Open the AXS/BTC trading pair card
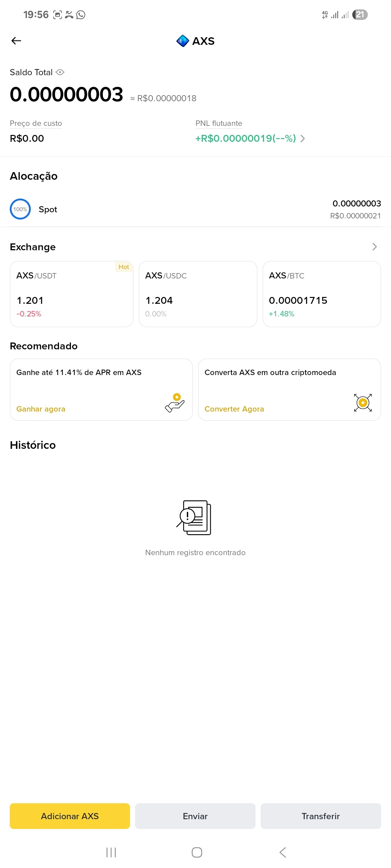Image resolution: width=391 pixels, height=868 pixels. pyautogui.click(x=321, y=294)
